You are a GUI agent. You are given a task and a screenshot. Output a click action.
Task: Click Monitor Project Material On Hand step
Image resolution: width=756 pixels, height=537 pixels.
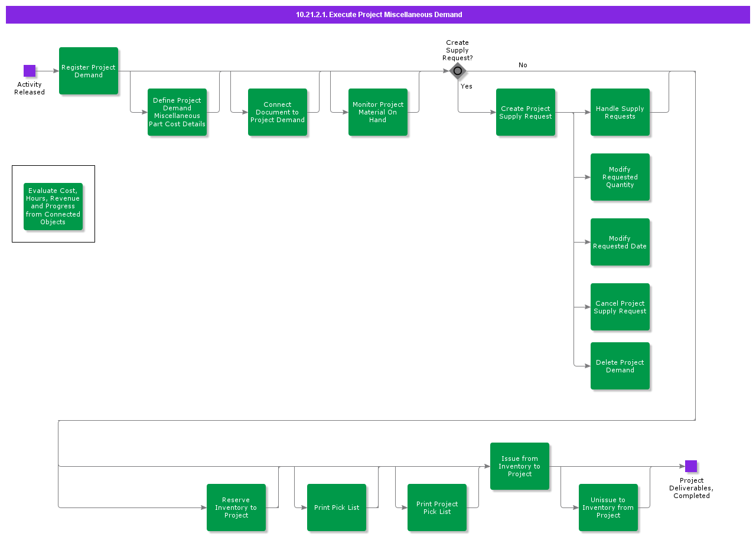click(x=378, y=112)
